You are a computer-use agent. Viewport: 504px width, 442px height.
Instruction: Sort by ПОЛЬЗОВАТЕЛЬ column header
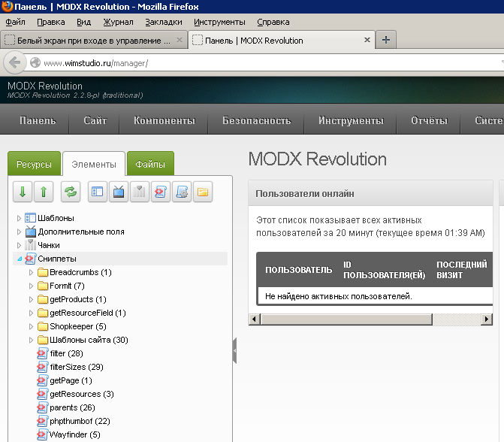[x=299, y=270]
